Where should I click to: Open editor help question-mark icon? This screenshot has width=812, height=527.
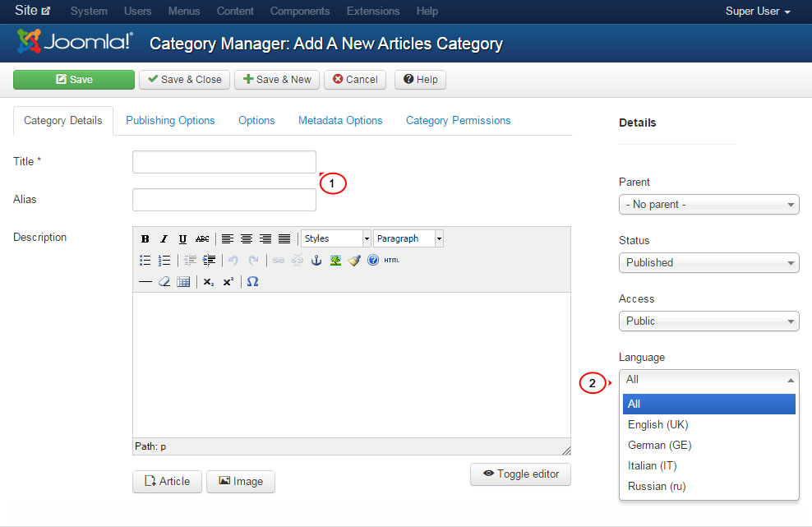point(373,260)
